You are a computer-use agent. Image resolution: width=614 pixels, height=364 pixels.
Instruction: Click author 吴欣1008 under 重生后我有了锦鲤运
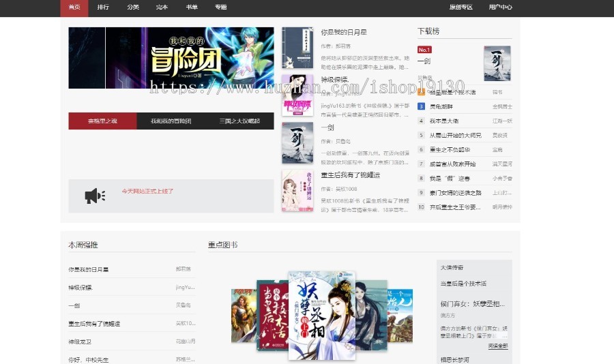pyautogui.click(x=346, y=189)
